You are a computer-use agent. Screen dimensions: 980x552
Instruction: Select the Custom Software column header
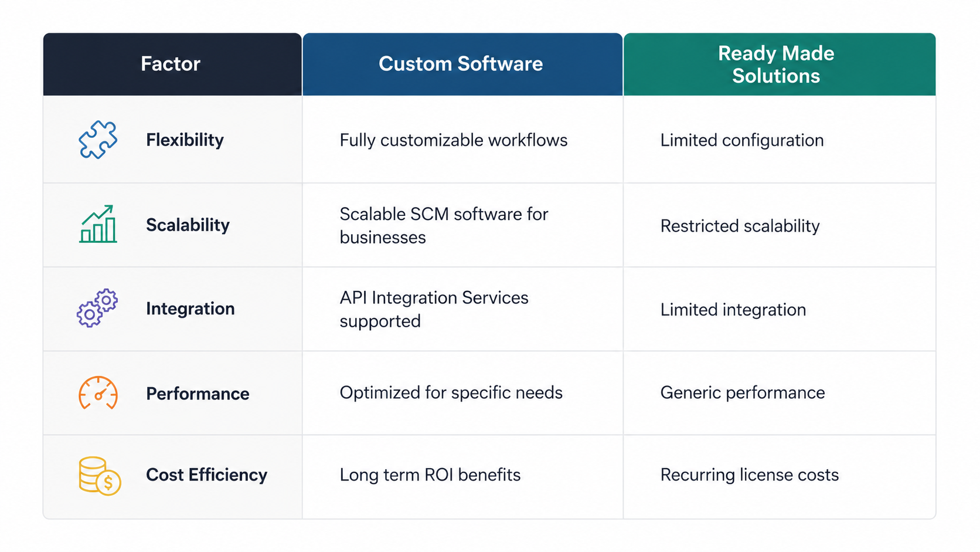tap(461, 64)
